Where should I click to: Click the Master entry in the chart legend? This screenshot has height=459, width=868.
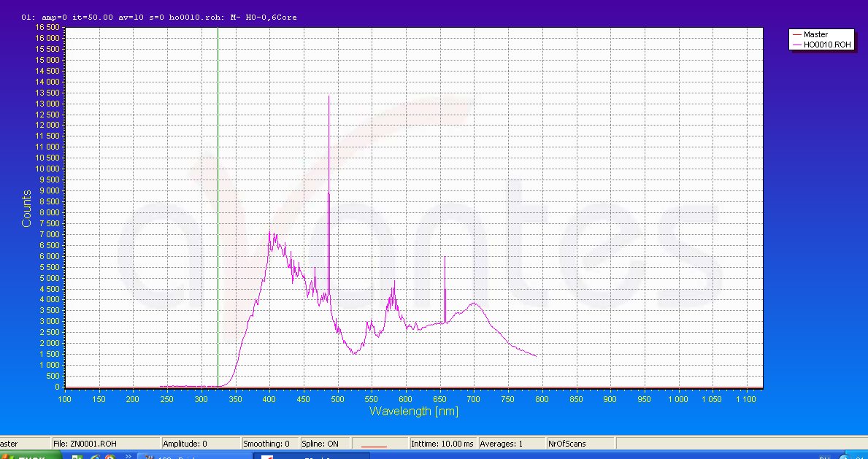tap(815, 34)
